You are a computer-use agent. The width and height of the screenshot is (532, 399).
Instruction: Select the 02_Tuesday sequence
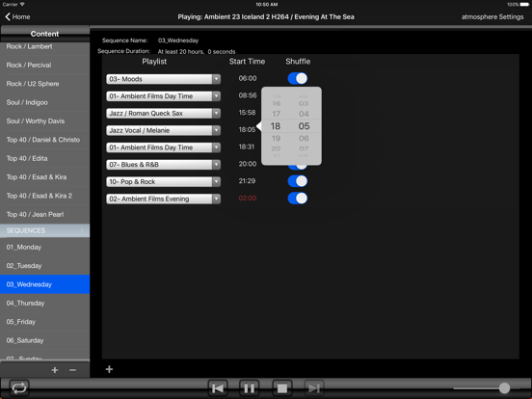click(44, 266)
